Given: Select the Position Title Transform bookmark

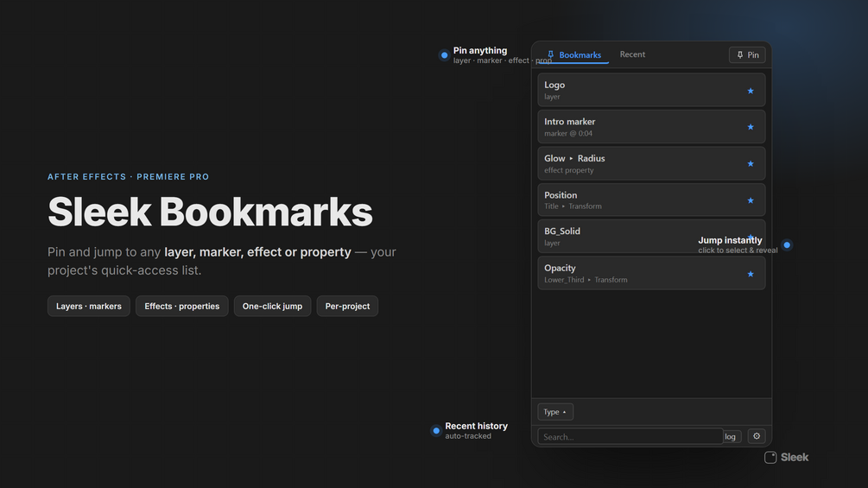Looking at the screenshot, I should [x=651, y=200].
